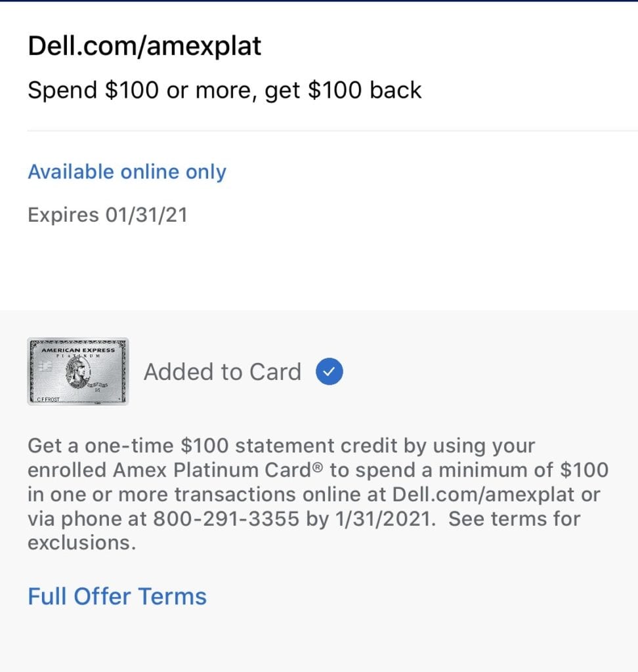Click Dell.com/amexplat URL inside offer description
The width and height of the screenshot is (638, 672).
coord(483,494)
